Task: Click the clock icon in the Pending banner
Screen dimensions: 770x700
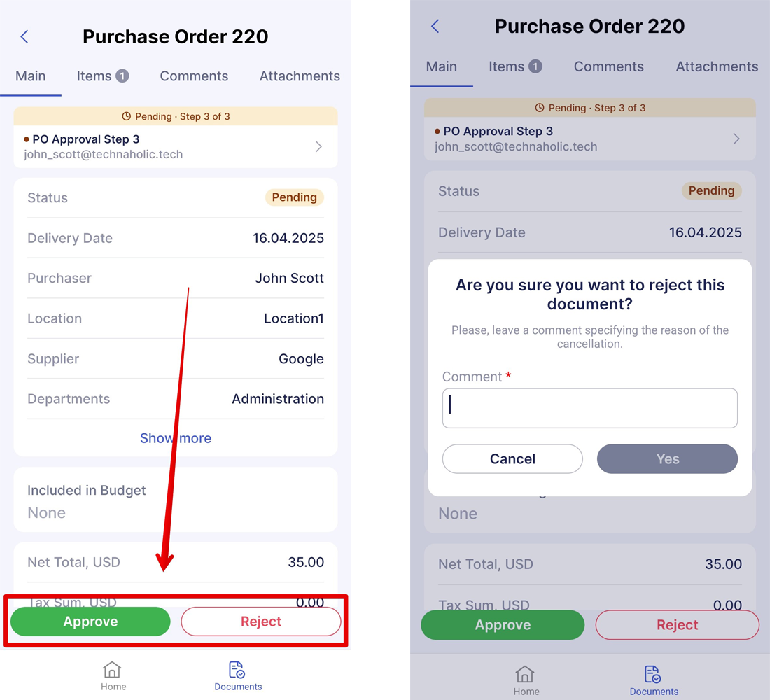Action: [x=126, y=116]
